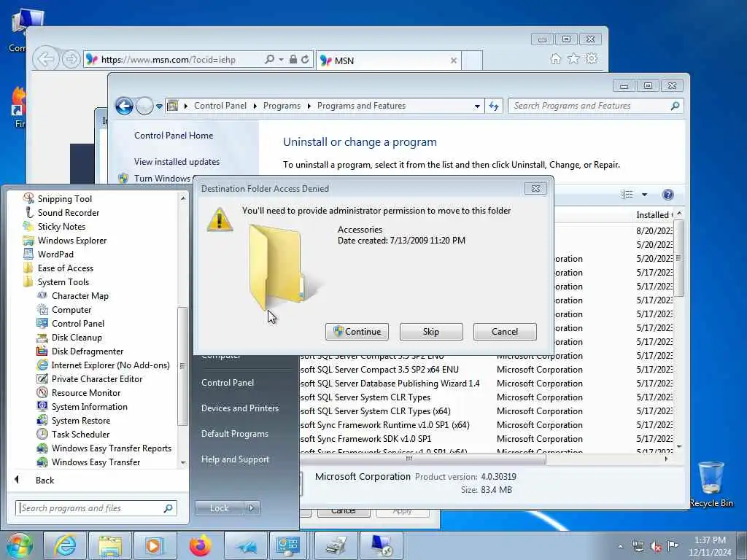Open Private Character Editor
Image resolution: width=747 pixels, height=560 pixels.
click(97, 378)
